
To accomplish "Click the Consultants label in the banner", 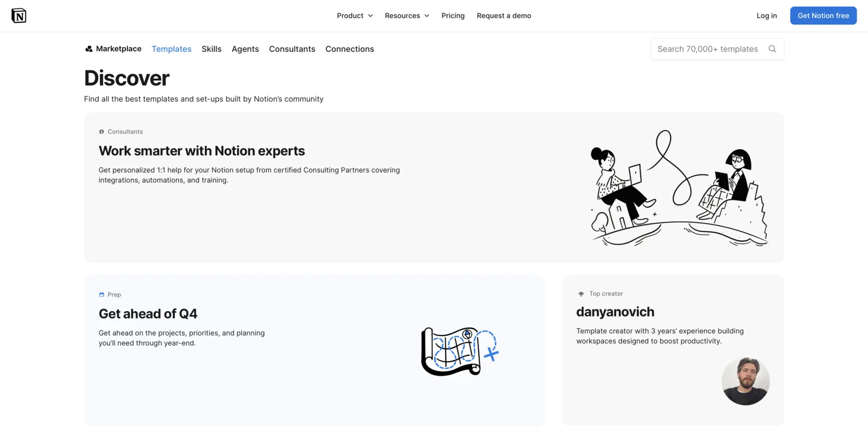I will [x=125, y=132].
